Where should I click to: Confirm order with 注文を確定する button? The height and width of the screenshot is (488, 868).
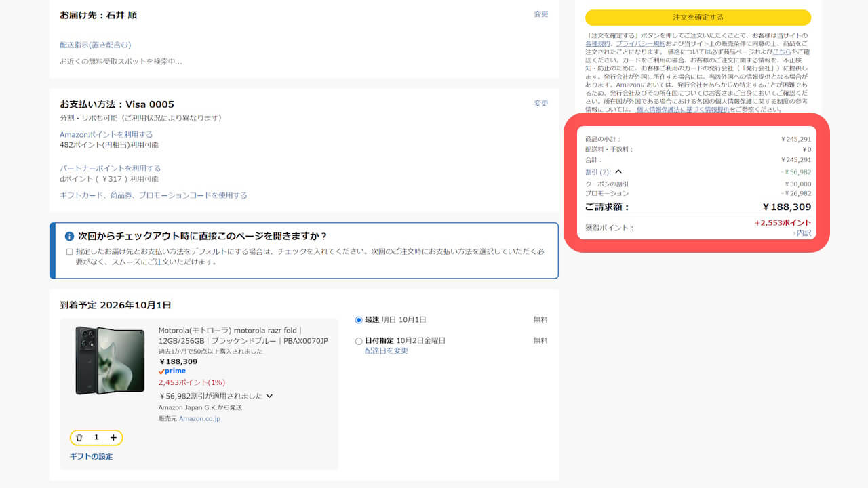tap(698, 18)
